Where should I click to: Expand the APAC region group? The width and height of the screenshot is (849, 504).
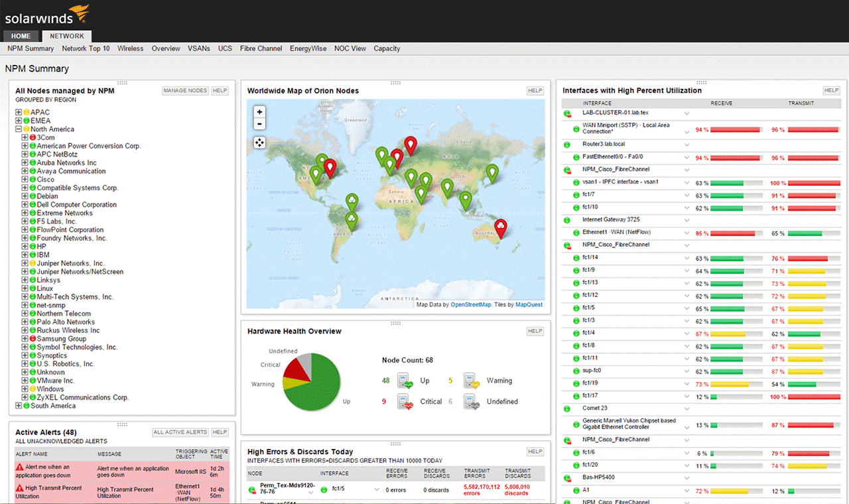19,113
